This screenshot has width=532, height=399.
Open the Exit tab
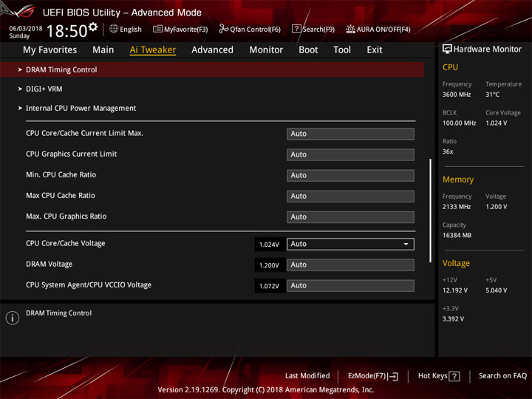tap(375, 50)
